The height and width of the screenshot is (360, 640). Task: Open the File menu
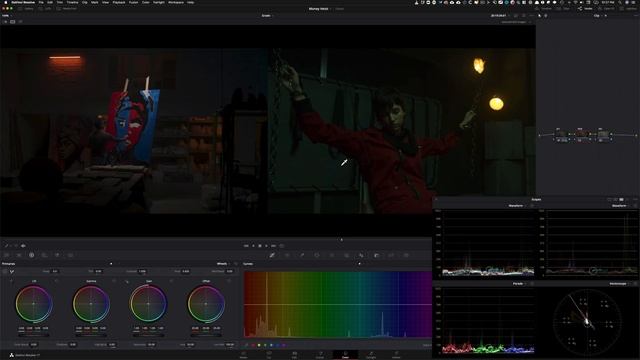click(41, 2)
